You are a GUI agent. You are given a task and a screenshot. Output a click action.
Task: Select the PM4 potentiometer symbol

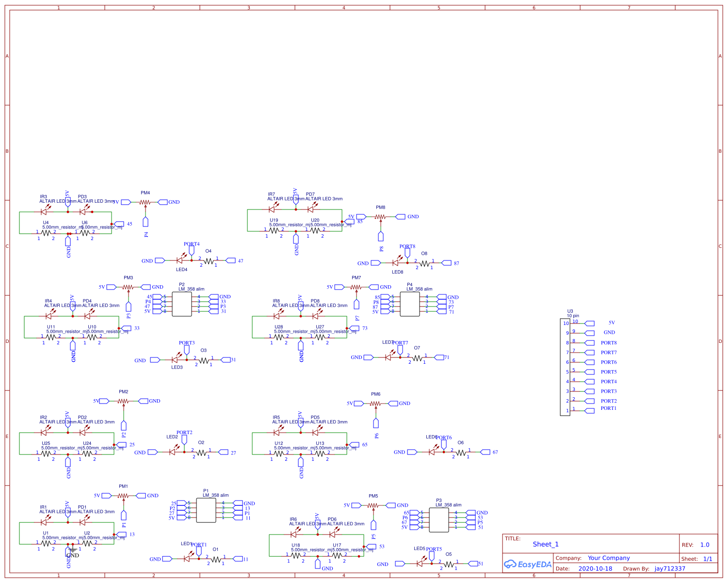coord(146,202)
